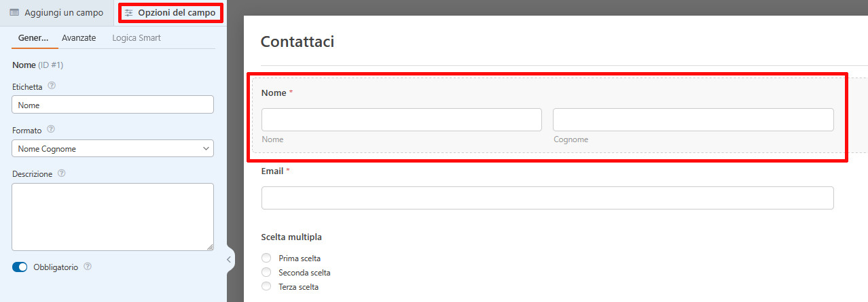Click the Email field in the form preview
The width and height of the screenshot is (868, 302).
click(x=547, y=198)
